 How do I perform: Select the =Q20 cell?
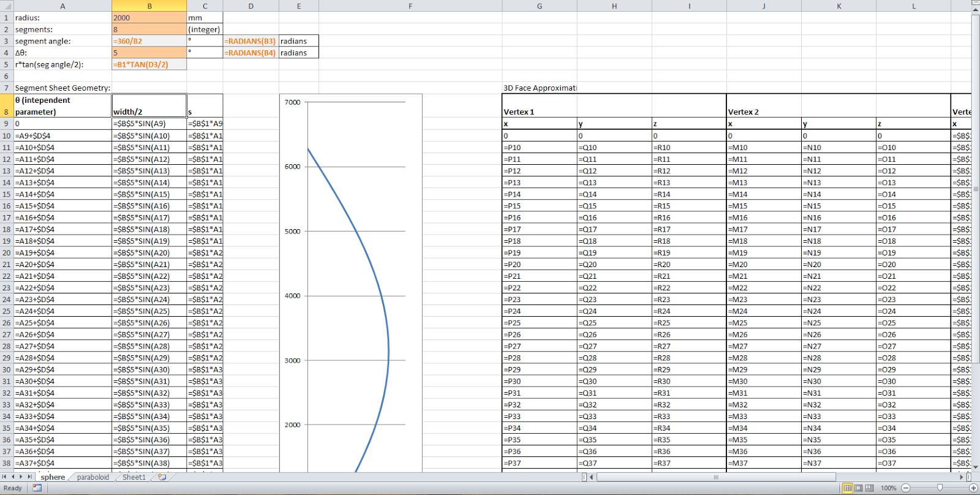click(x=614, y=265)
